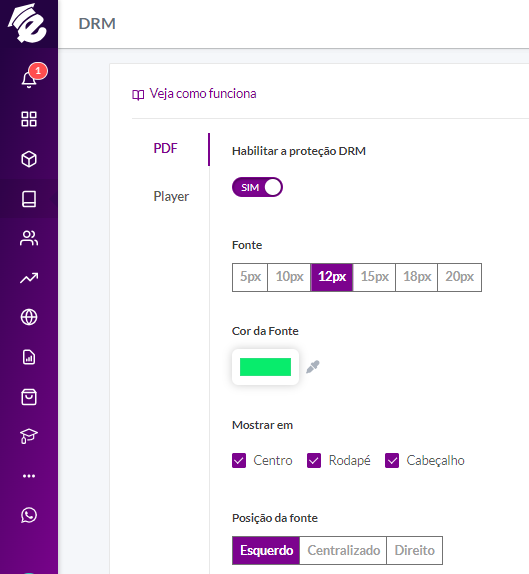Open the trending analytics arrow icon

click(29, 278)
